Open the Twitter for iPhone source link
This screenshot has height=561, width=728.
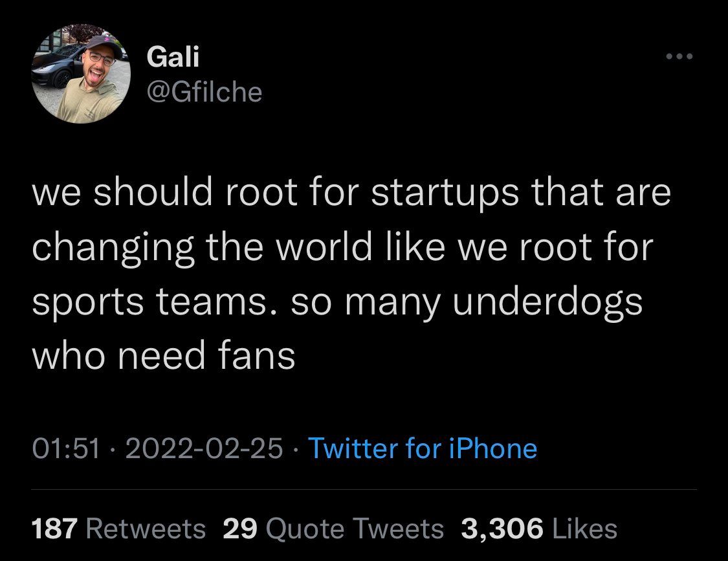422,448
